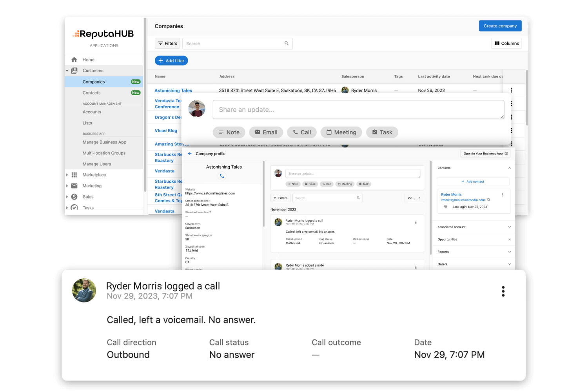Click the Sales dollar icon in sidebar
Screen dimensions: 588x392
(x=74, y=197)
